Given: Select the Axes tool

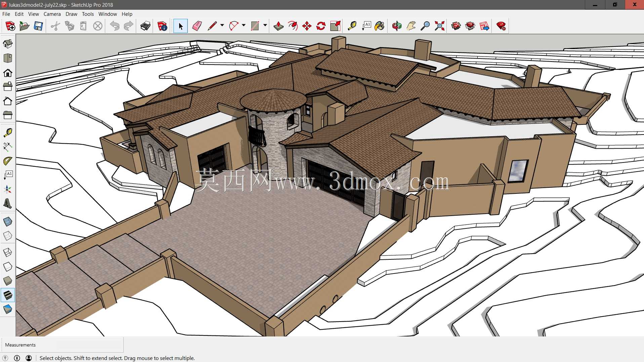Looking at the screenshot, I should click(x=8, y=189).
